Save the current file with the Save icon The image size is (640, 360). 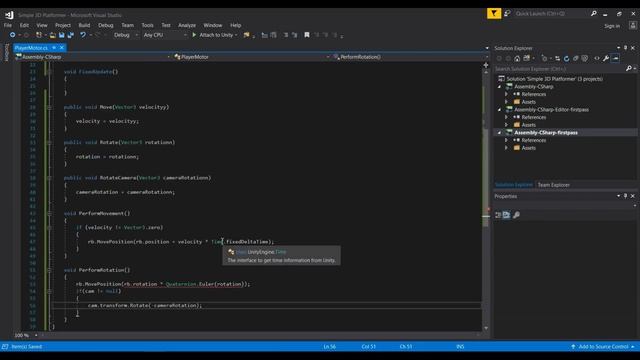click(61, 35)
